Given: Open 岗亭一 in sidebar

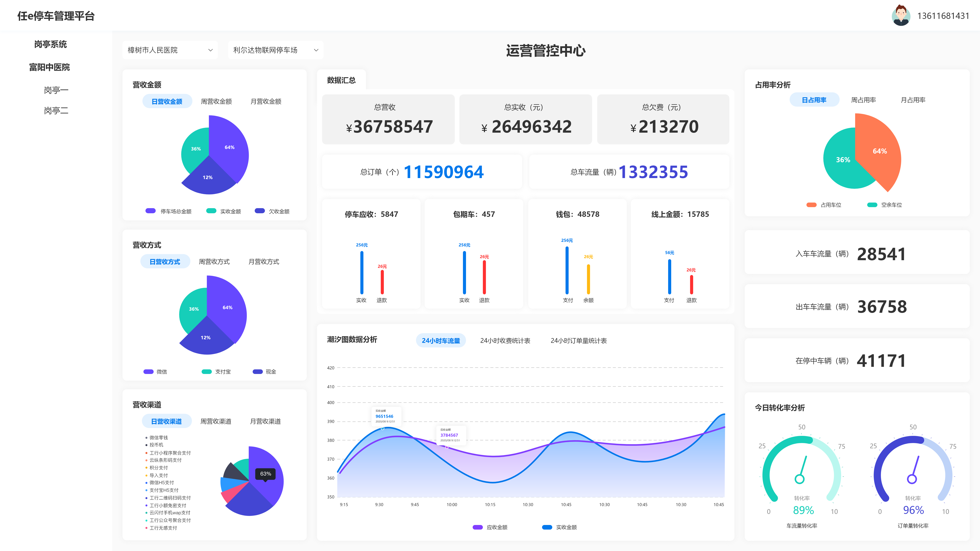Looking at the screenshot, I should pyautogui.click(x=56, y=90).
